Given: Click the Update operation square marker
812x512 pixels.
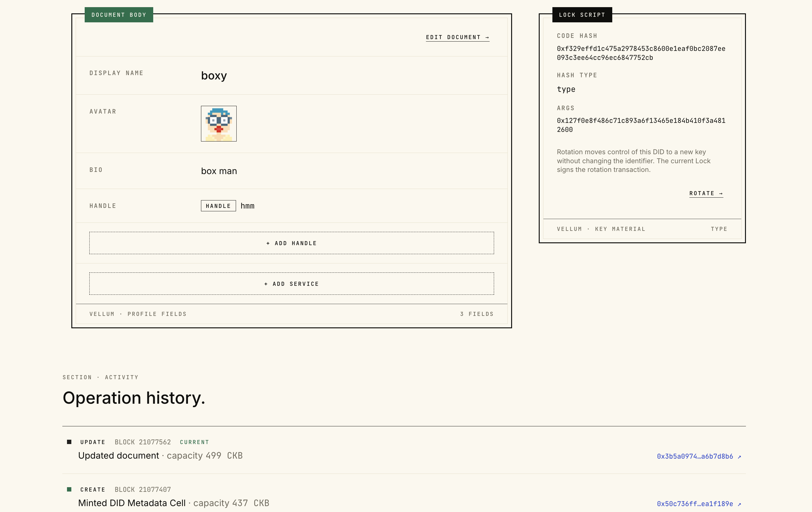Looking at the screenshot, I should [x=69, y=442].
